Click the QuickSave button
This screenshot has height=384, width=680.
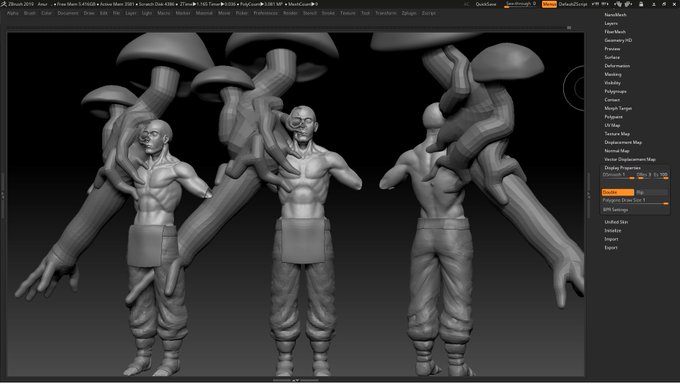tap(486, 4)
